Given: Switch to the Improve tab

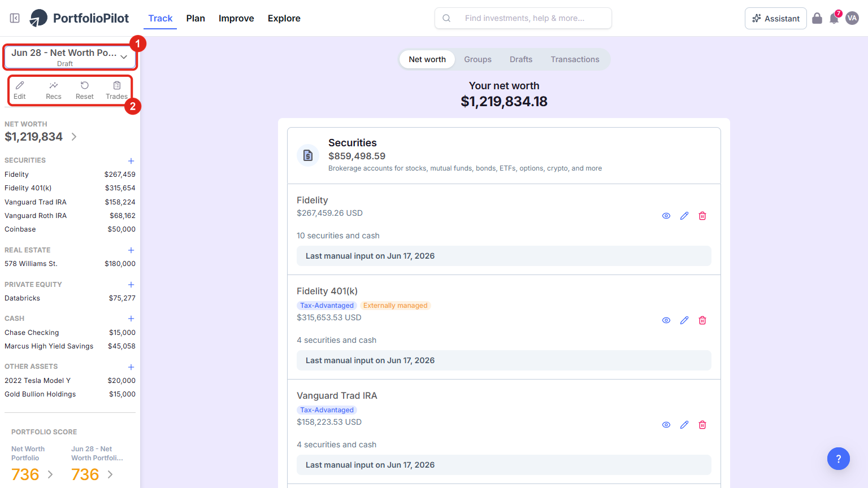Looking at the screenshot, I should 236,18.
